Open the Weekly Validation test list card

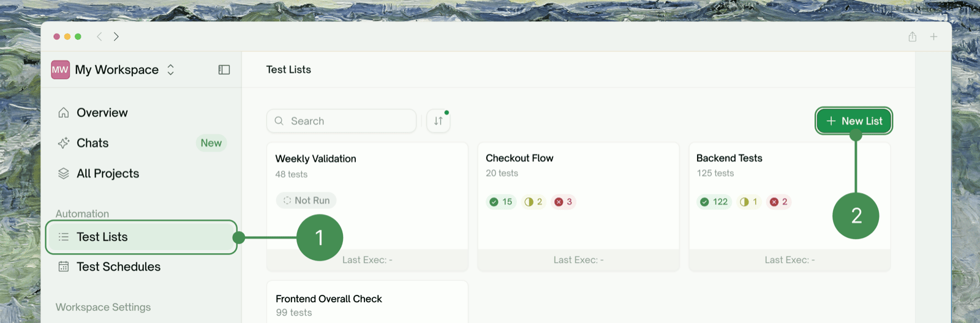click(367, 207)
